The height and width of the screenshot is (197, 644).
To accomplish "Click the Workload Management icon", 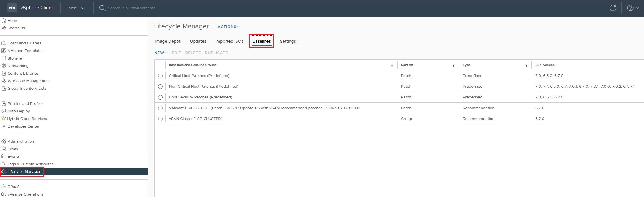I will (x=4, y=81).
